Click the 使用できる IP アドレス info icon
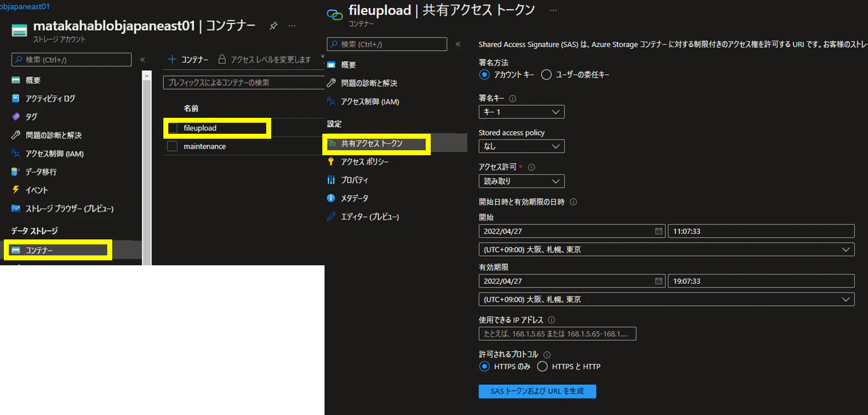The image size is (868, 415). 552,320
